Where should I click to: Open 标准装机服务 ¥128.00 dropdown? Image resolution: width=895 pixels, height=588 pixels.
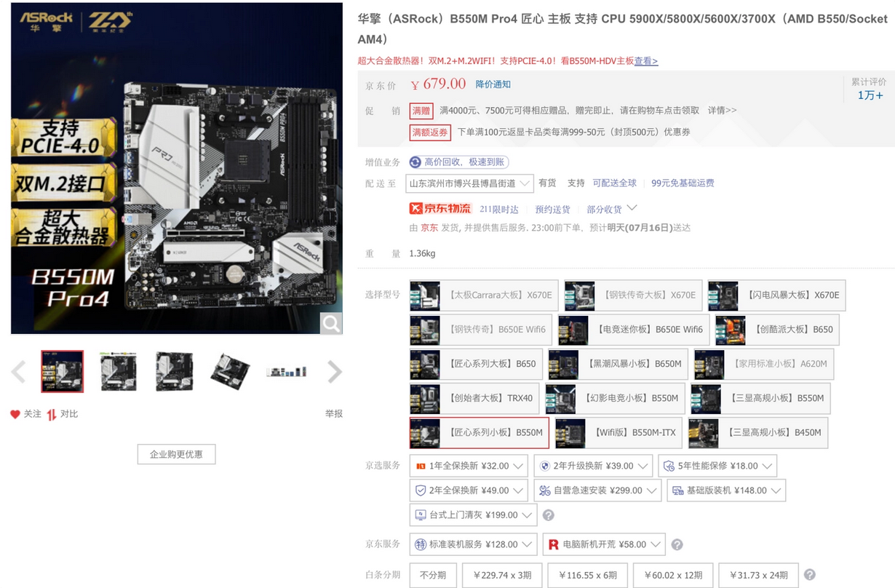pos(473,544)
